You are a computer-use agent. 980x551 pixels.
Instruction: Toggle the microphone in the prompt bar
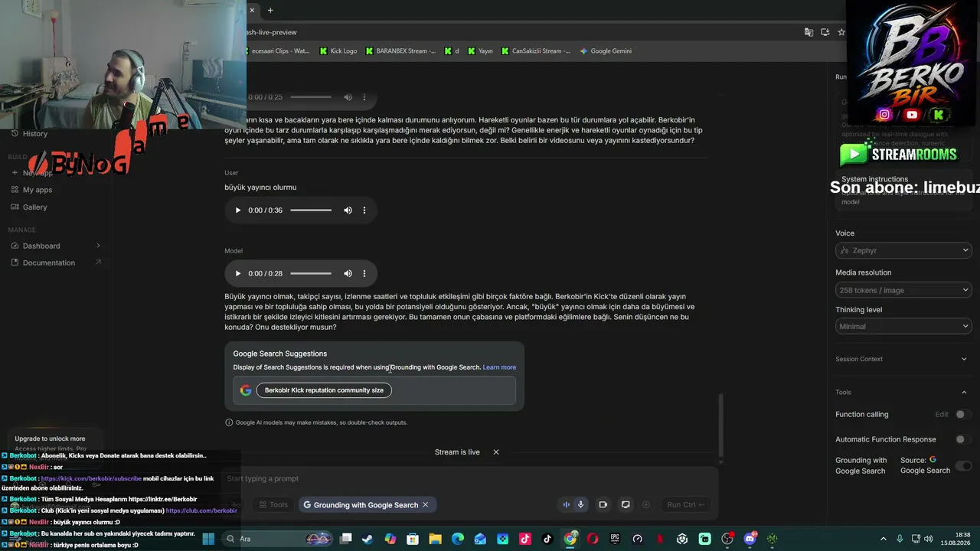point(581,505)
